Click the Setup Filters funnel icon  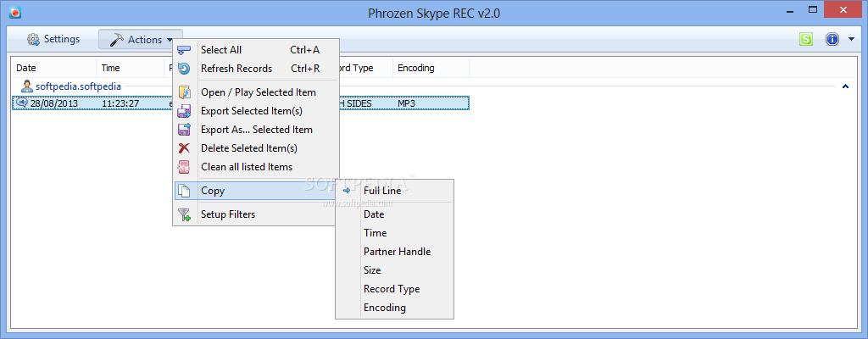[184, 214]
